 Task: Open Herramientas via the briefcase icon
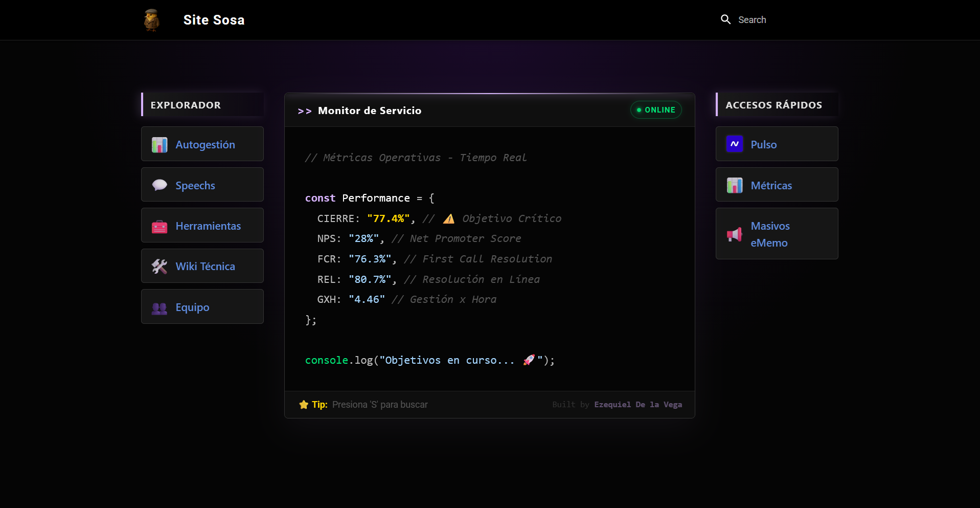pos(159,226)
